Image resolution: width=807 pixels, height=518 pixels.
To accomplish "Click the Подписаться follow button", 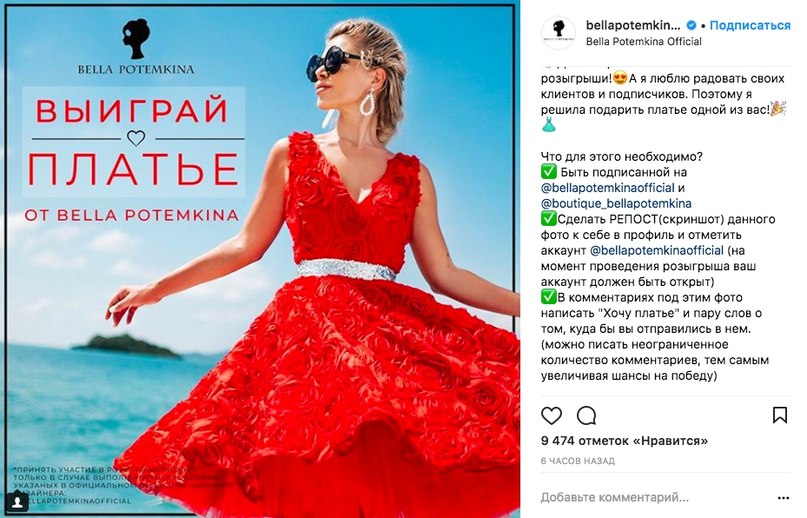I will click(750, 25).
